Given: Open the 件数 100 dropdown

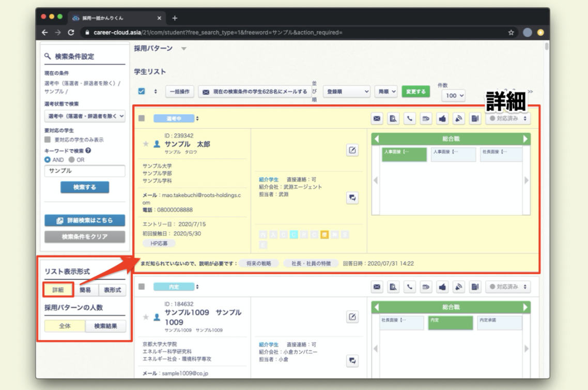Looking at the screenshot, I should click(453, 96).
